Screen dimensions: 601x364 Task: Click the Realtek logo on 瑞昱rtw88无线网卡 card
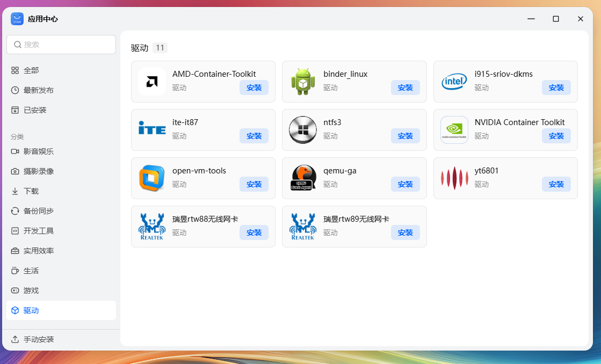pyautogui.click(x=152, y=227)
